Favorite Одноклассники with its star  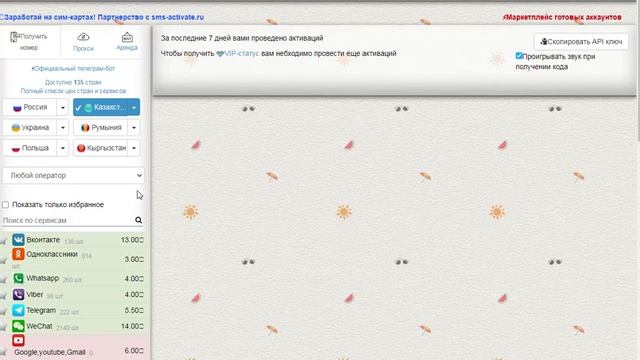[x=3, y=260]
